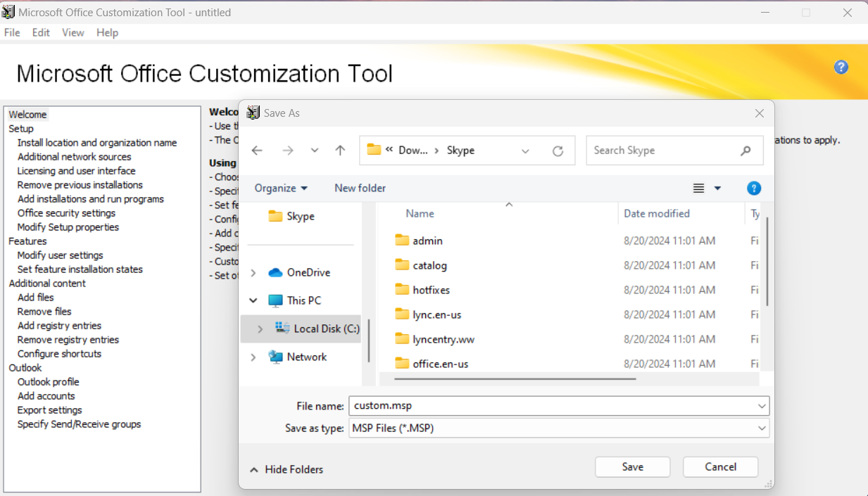Open the admin folder
This screenshot has height=496, width=868.
point(427,241)
